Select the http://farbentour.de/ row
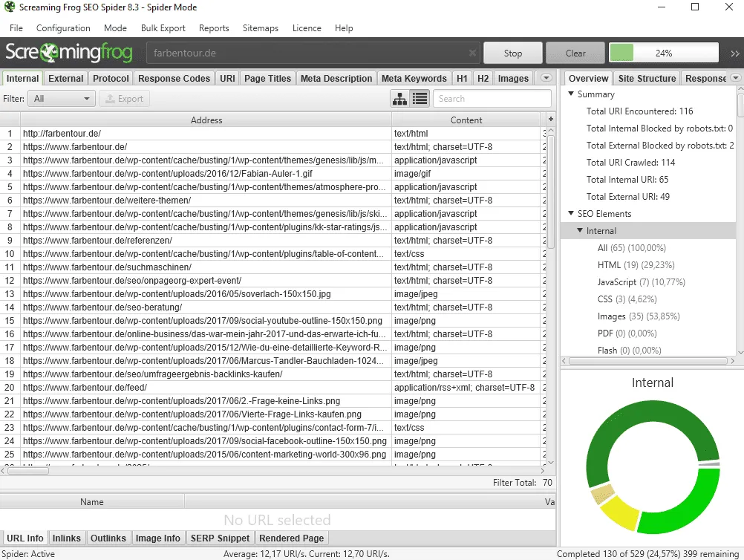 273,134
